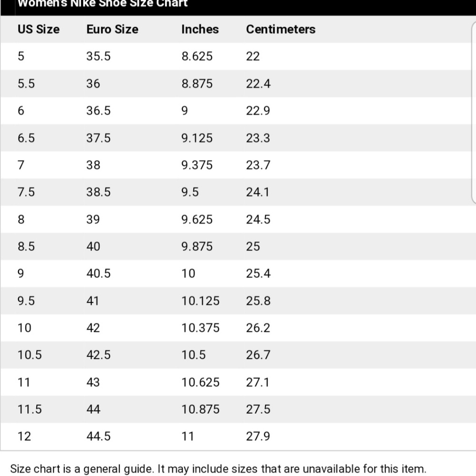
Task: Tap Euro size 36 cell
Action: pyautogui.click(x=93, y=84)
